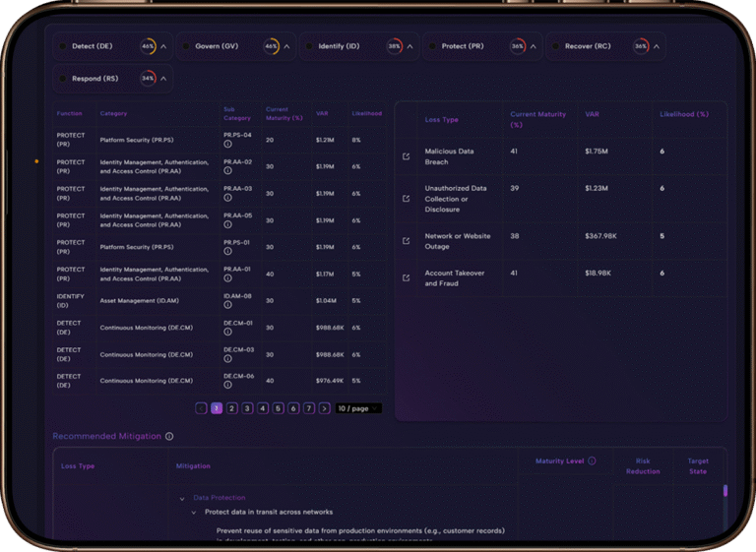Screen dimensions: 756x552
Task: Open details for Malicious Data Breach row
Action: coord(407,156)
